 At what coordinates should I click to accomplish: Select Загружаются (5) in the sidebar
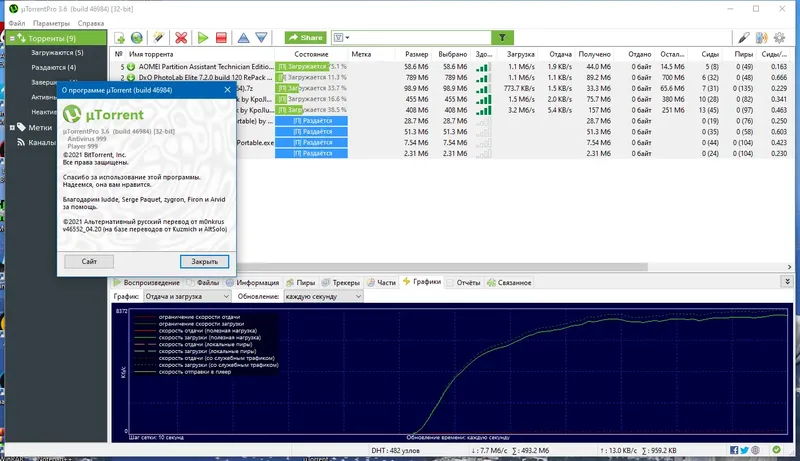pyautogui.click(x=57, y=53)
